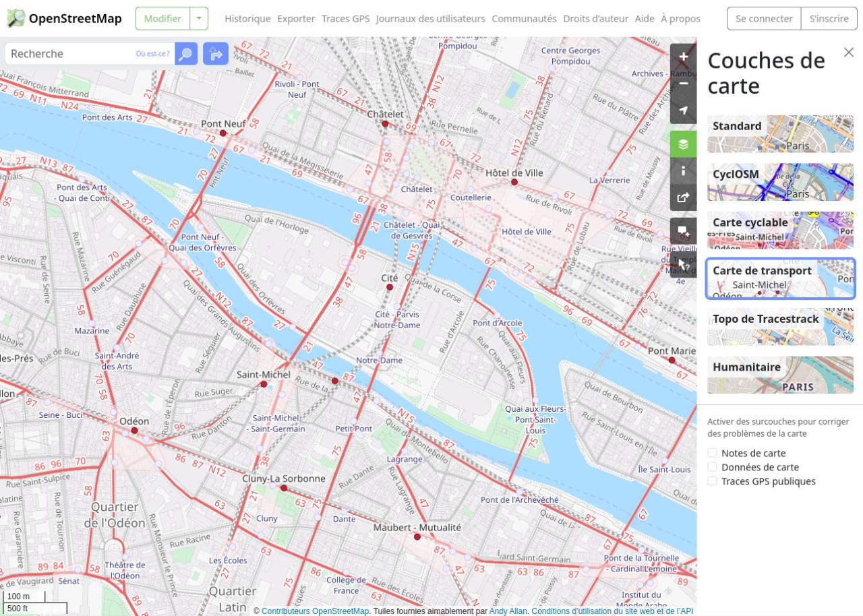The image size is (863, 616).
Task: Toggle the green layers button
Action: [x=684, y=144]
